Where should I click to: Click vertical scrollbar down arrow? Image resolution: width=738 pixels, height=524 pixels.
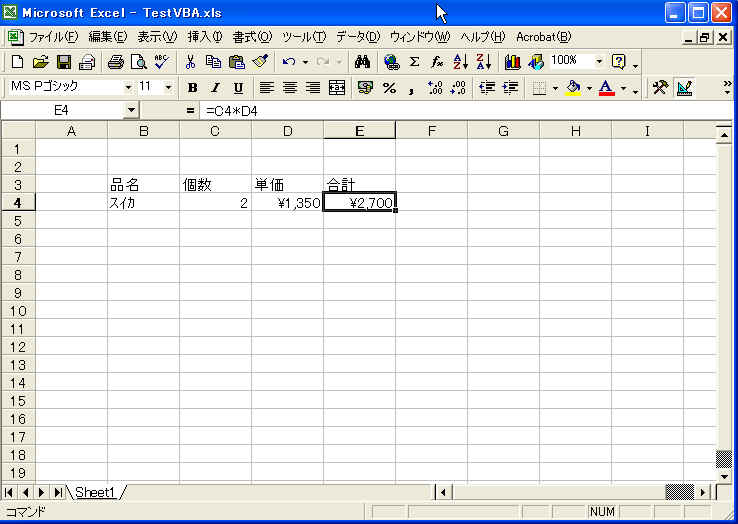pyautogui.click(x=724, y=476)
